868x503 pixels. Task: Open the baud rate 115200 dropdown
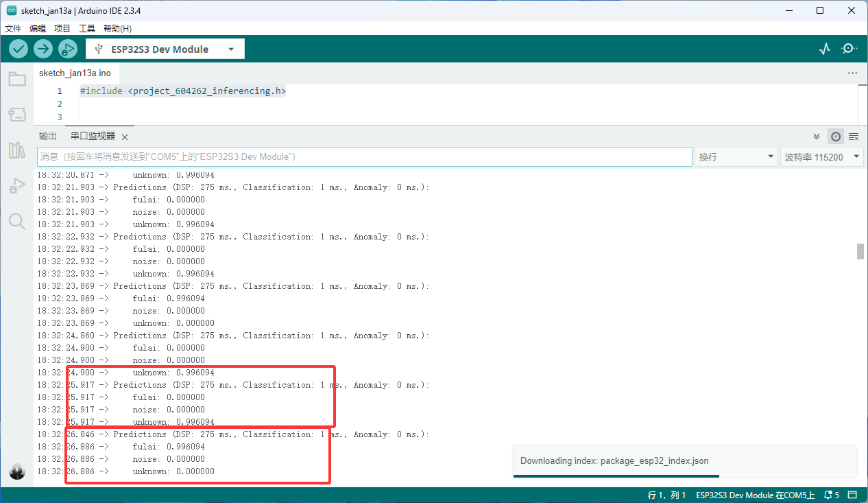[x=821, y=157]
